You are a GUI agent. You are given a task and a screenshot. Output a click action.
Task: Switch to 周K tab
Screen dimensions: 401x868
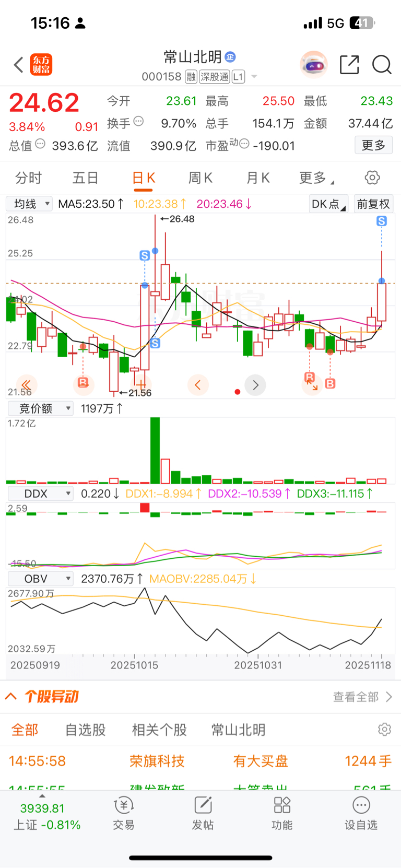200,178
